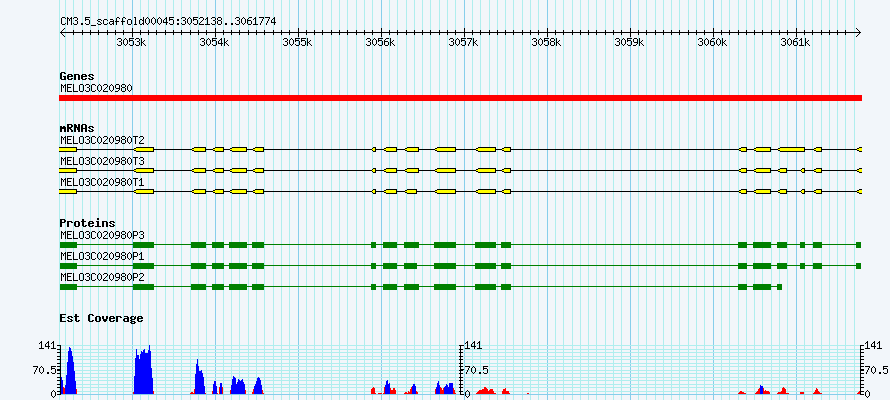Click the mRNAs track heading
Screen dimensions: 890x400
(x=77, y=128)
